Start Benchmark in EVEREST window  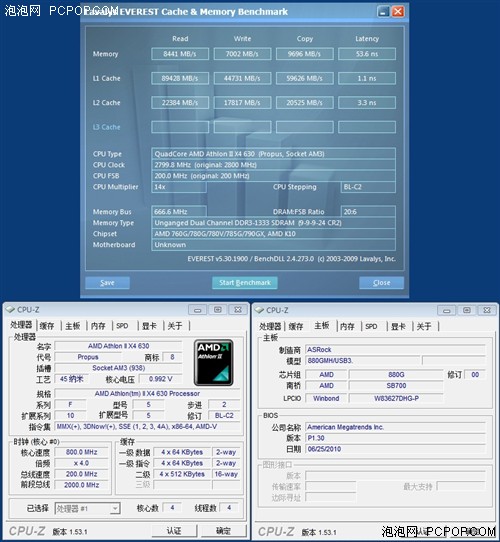(244, 283)
